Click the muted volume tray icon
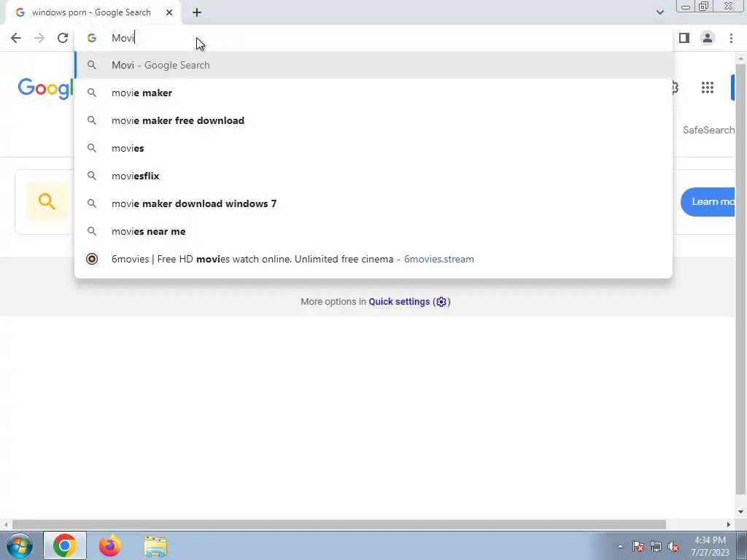 [x=673, y=546]
